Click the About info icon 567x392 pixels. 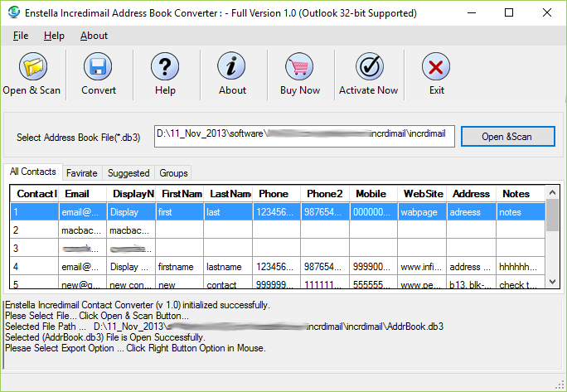click(232, 67)
